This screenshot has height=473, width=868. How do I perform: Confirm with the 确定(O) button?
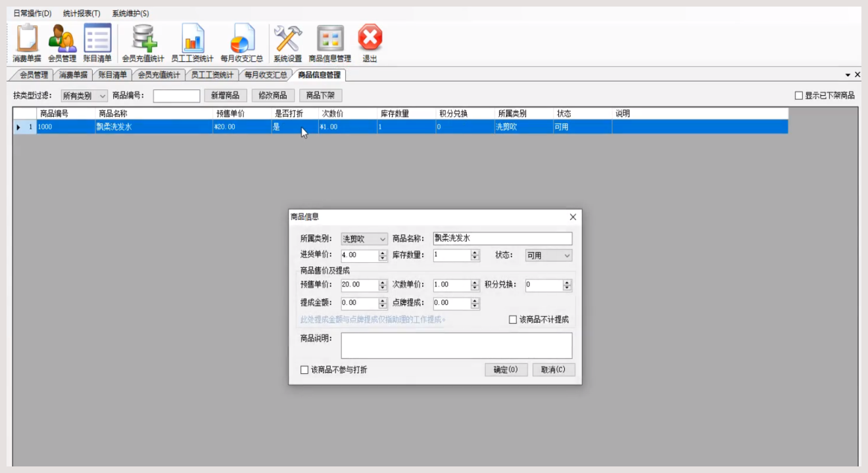[x=506, y=370]
